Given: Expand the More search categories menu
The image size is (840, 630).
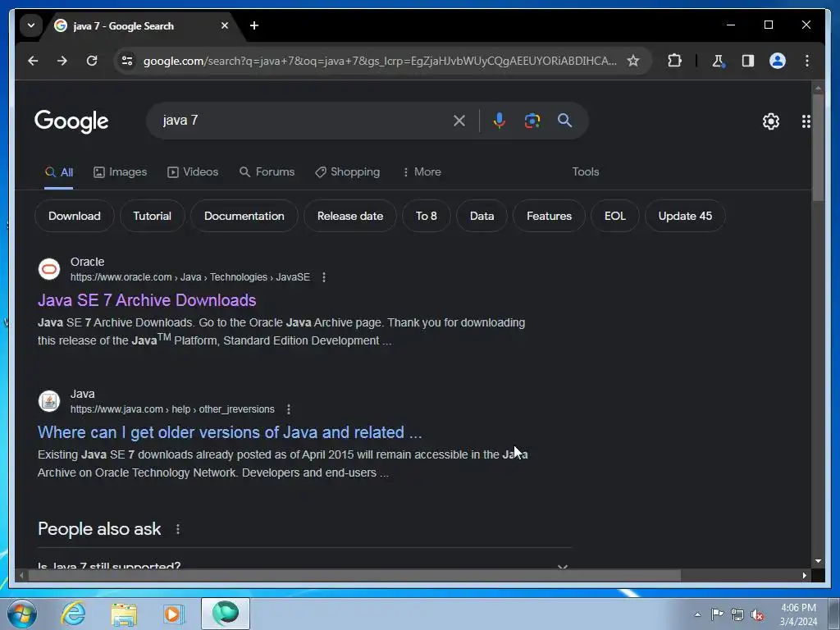Looking at the screenshot, I should (x=422, y=172).
